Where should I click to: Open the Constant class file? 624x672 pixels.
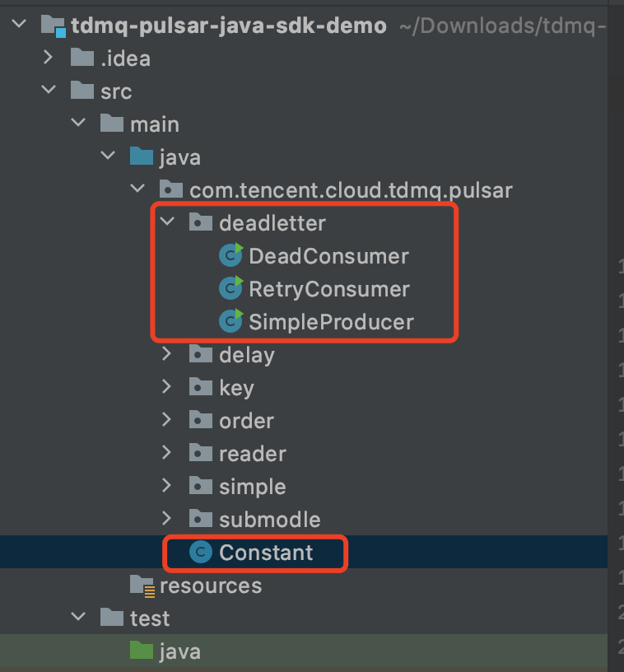(266, 553)
